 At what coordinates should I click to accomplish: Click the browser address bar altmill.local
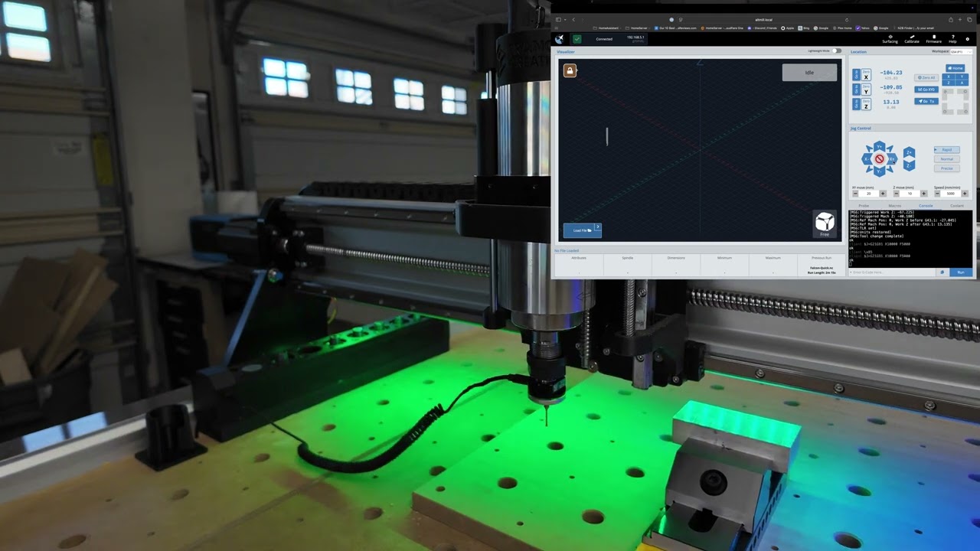click(764, 19)
